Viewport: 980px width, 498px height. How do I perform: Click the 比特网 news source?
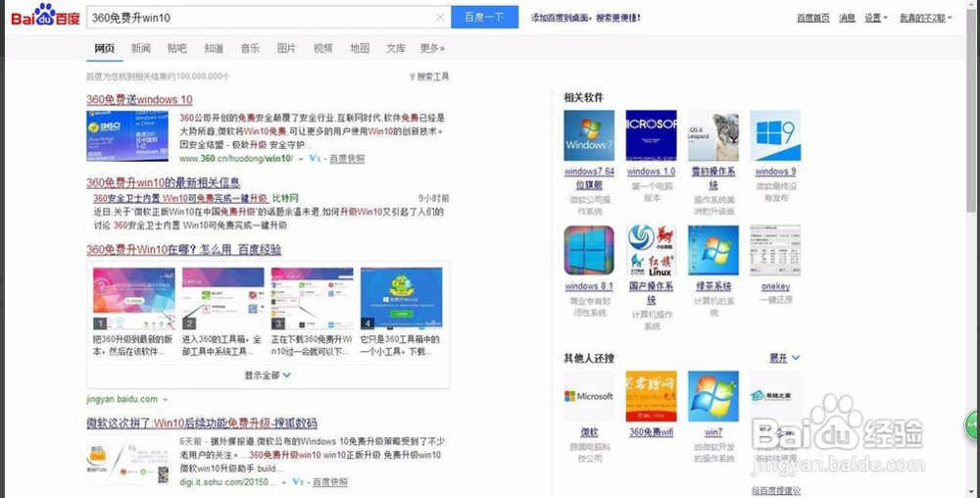click(285, 198)
